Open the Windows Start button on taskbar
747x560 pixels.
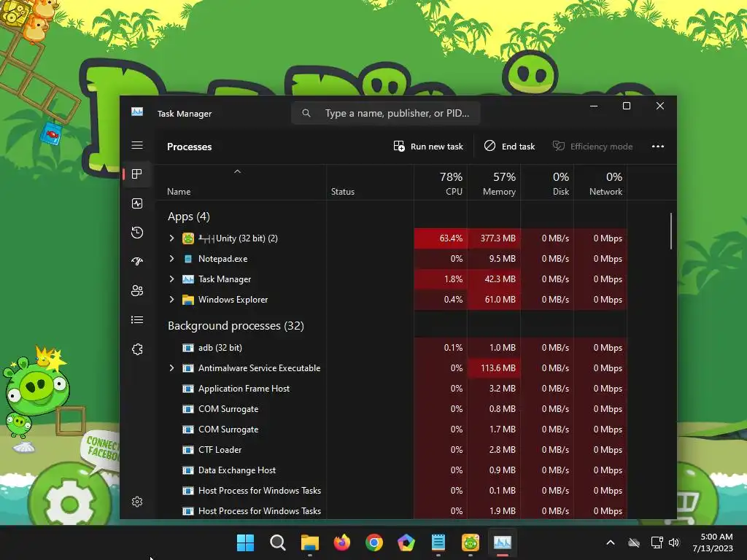tap(245, 542)
